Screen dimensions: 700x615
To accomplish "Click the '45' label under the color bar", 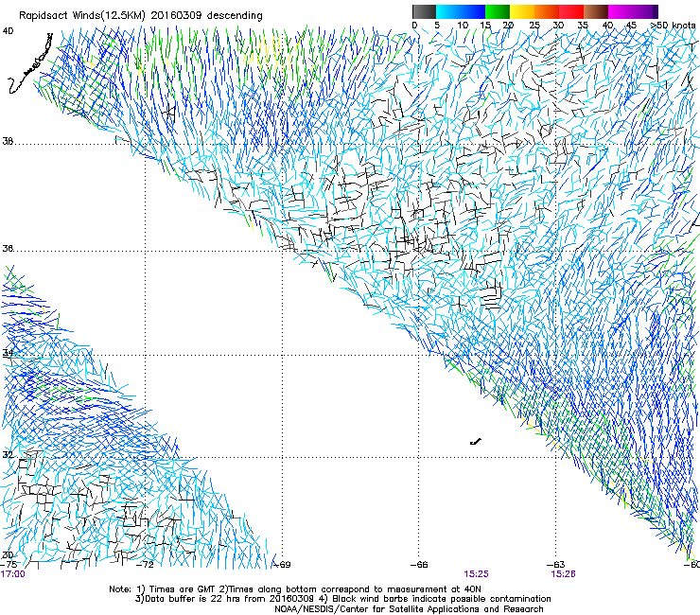I will coord(631,26).
